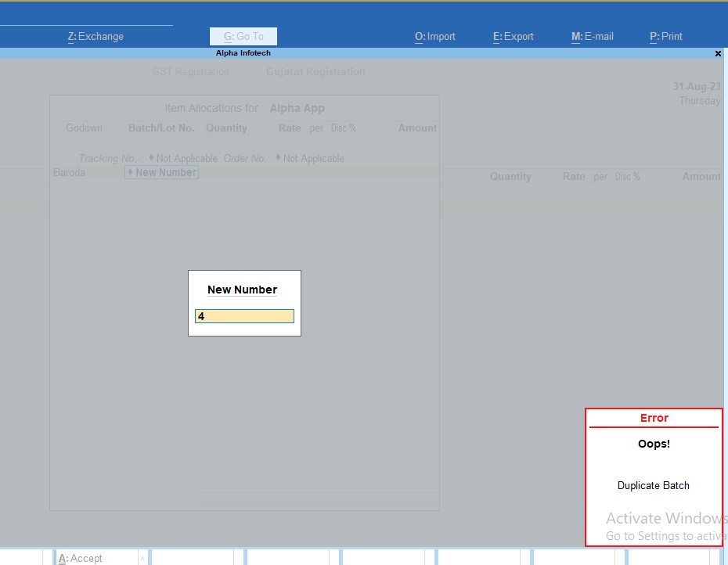Viewport: 728px width, 565px height.
Task: Open the Tracking No Not Applicable selector
Action: (x=184, y=158)
